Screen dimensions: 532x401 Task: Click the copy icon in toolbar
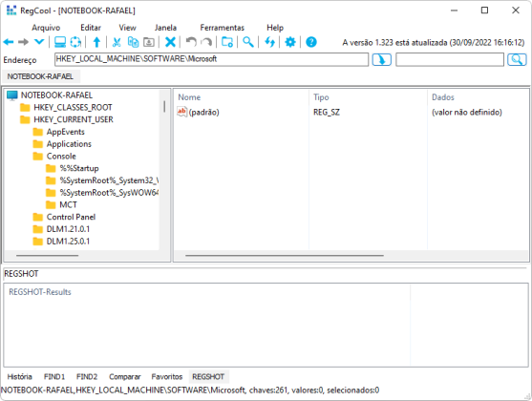(133, 42)
